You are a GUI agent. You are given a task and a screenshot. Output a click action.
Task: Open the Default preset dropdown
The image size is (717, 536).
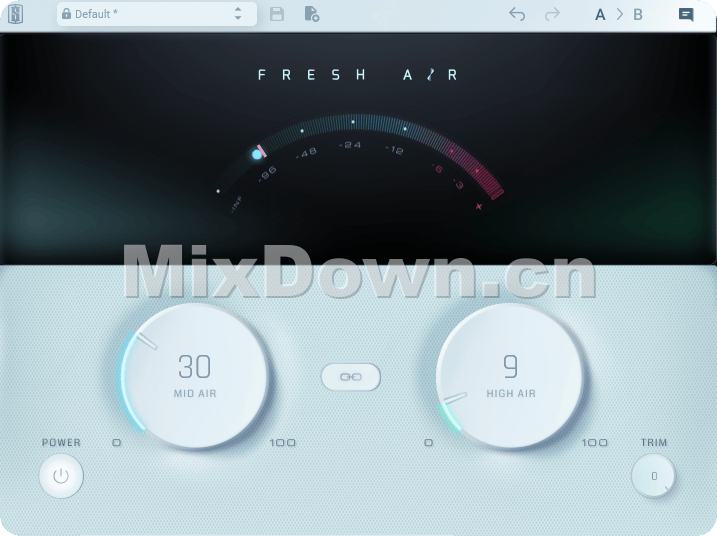[150, 14]
